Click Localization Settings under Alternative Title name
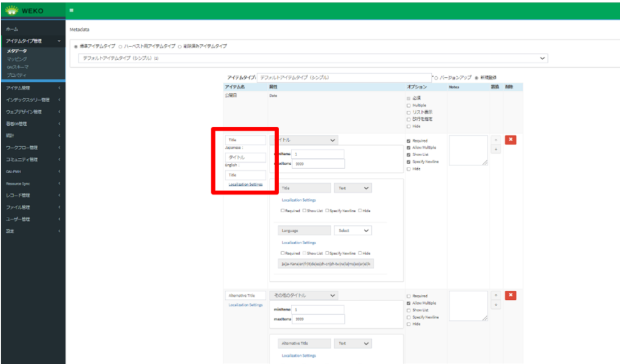 click(x=245, y=305)
